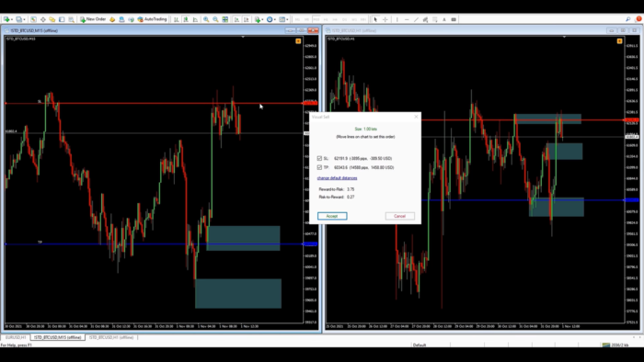644x362 pixels.
Task: Click the red SL line on H1 chart
Action: point(522,120)
